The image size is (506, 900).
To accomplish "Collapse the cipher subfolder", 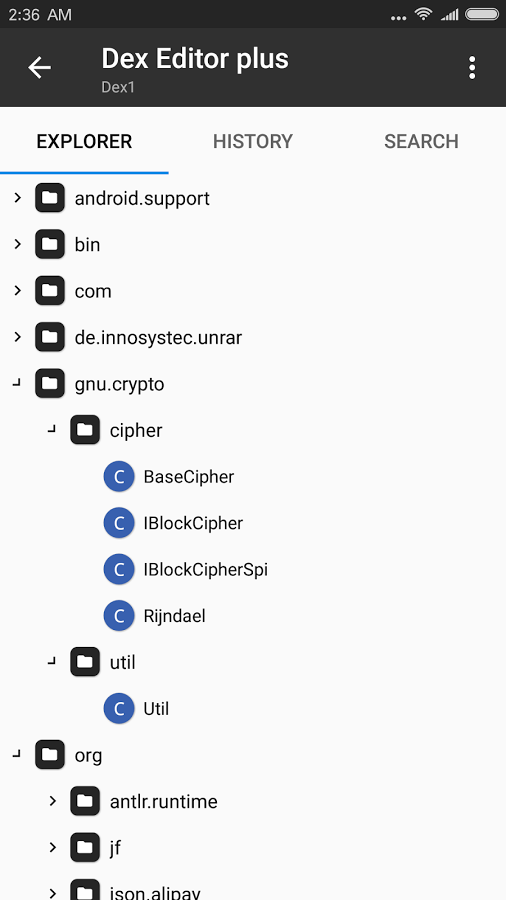I will (x=52, y=429).
